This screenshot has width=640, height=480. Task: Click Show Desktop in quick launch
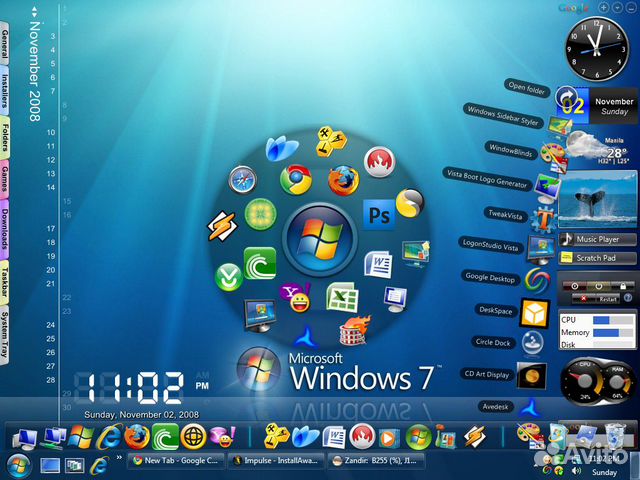coord(50,465)
